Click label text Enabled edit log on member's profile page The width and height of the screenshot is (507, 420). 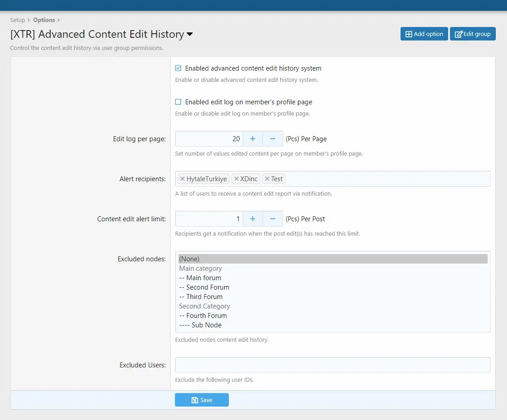point(249,102)
